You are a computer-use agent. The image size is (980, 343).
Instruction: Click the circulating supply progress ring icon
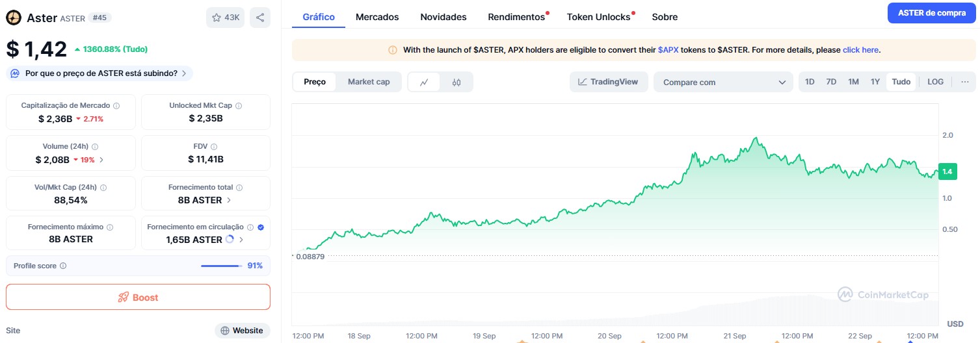point(230,239)
